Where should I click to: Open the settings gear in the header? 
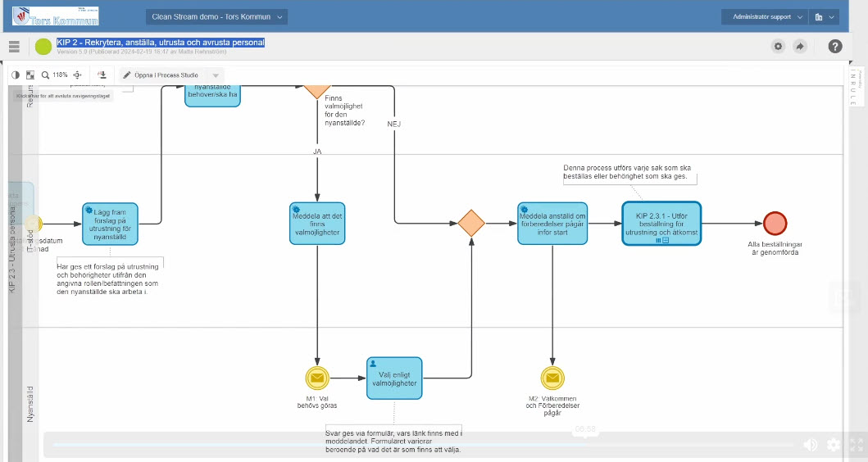[x=778, y=47]
